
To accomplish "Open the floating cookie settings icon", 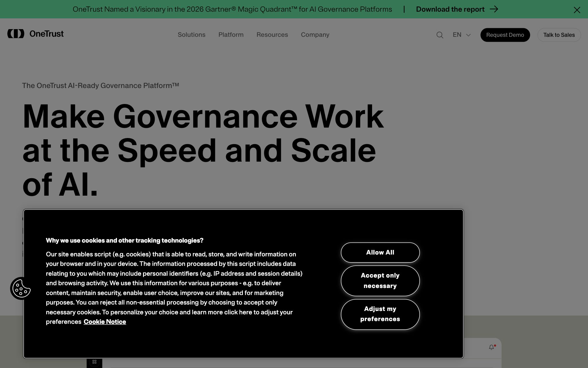I will [21, 288].
